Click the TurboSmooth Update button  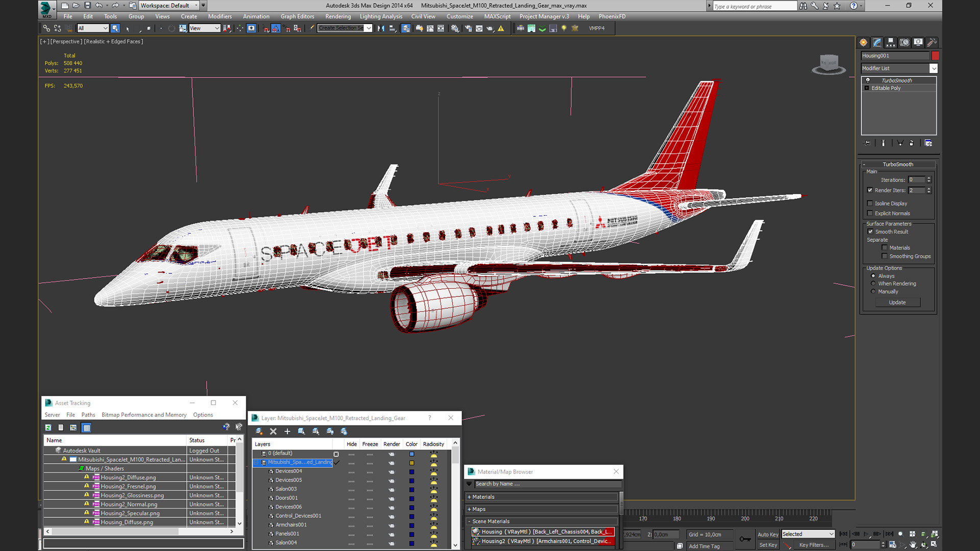pyautogui.click(x=897, y=303)
